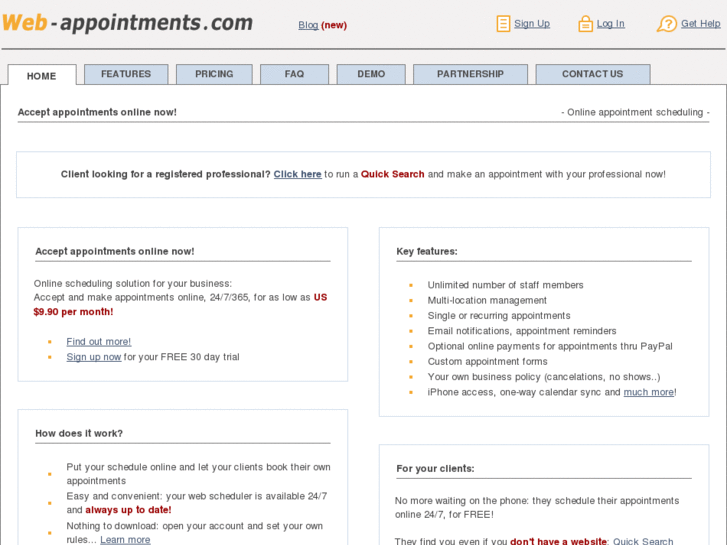Click 'Your own business policy' list item

[544, 377]
